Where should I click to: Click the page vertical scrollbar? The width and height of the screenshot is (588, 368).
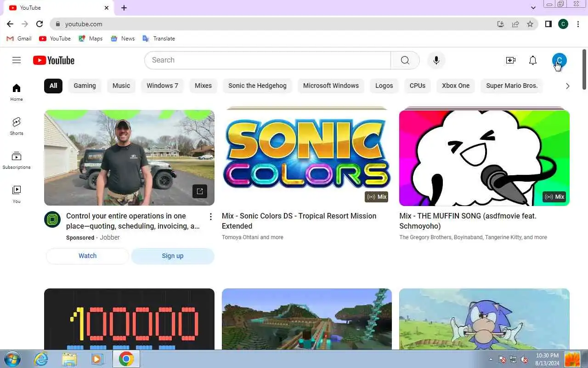pyautogui.click(x=584, y=69)
